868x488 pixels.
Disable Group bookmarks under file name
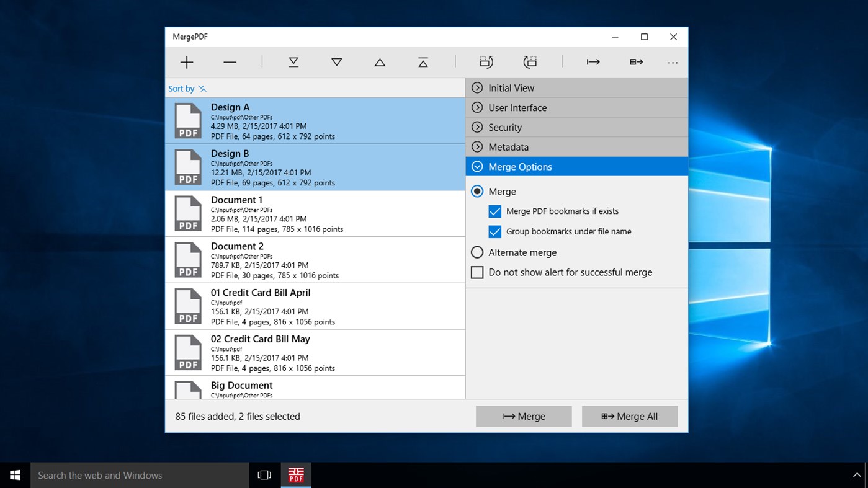494,231
